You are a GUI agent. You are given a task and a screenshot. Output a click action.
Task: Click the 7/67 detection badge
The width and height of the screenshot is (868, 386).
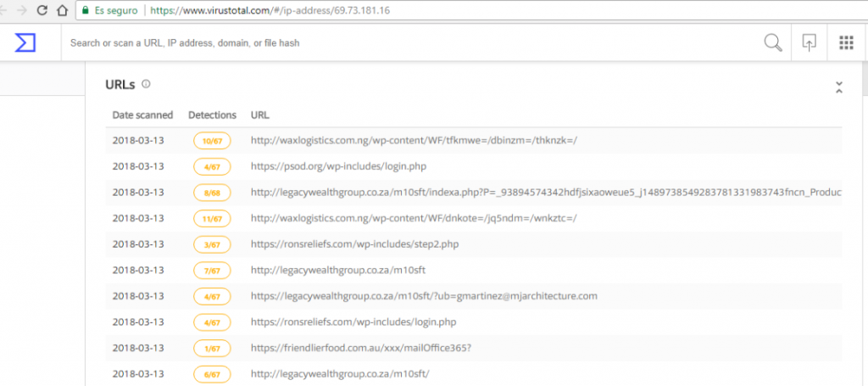[x=212, y=271]
